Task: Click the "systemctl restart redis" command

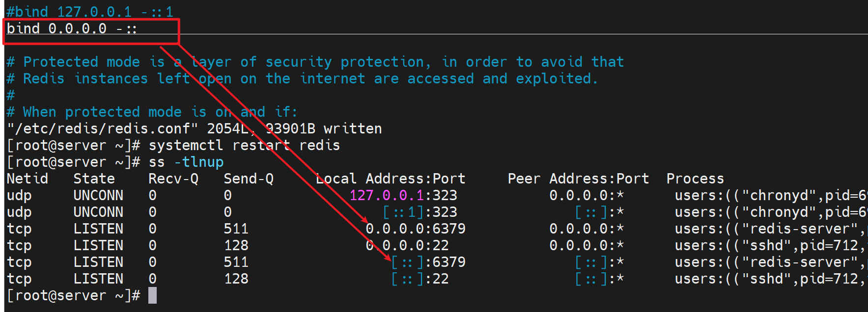Action: click(244, 146)
